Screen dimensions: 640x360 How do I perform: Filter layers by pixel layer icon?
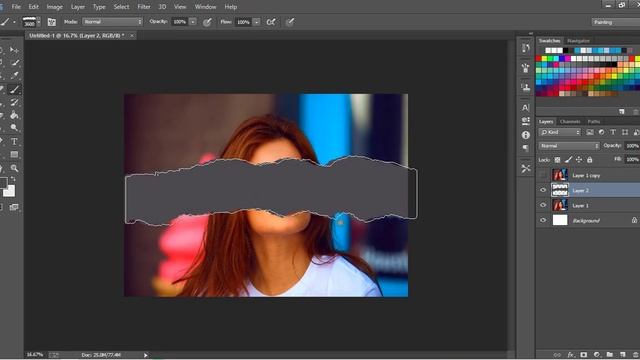pyautogui.click(x=590, y=132)
